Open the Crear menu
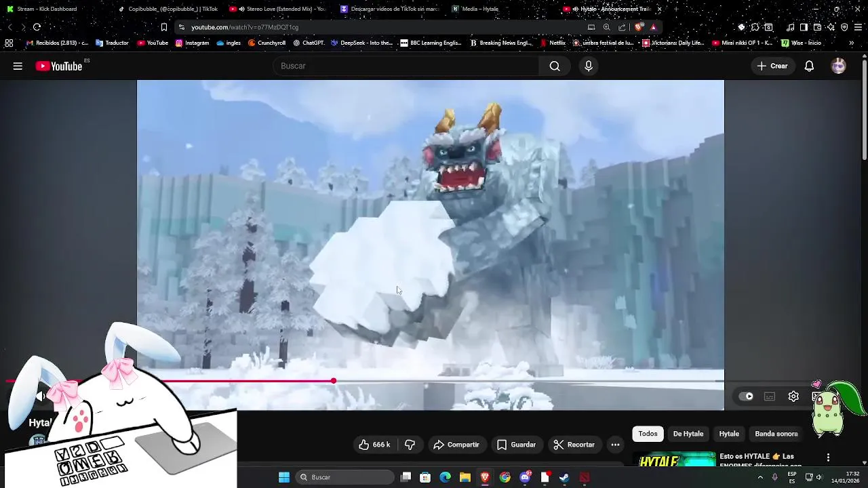Viewport: 868px width, 488px height. tap(772, 66)
